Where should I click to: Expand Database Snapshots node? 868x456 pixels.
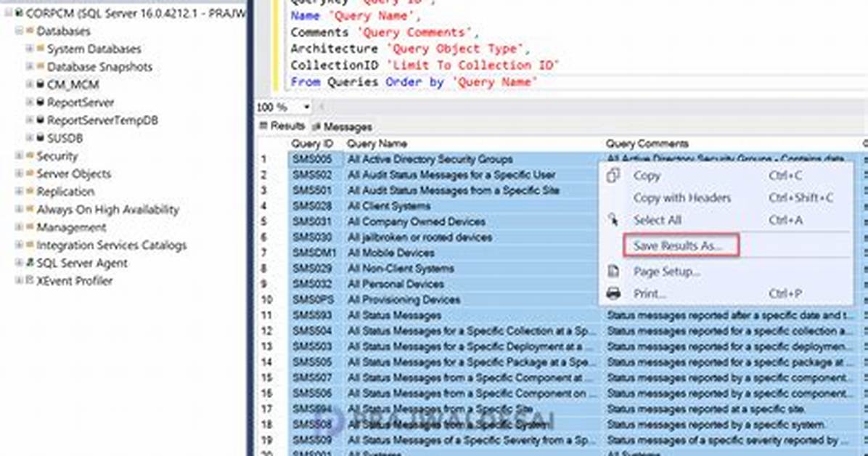tap(29, 67)
